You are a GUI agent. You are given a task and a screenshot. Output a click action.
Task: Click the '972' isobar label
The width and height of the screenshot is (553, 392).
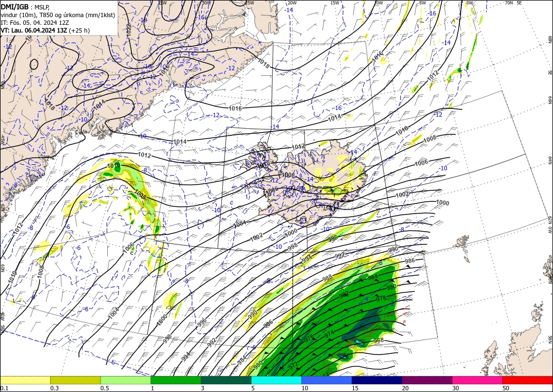(x=294, y=367)
